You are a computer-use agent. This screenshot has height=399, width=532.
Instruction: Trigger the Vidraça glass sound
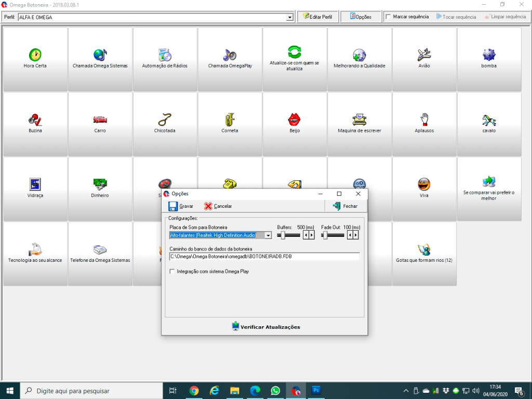point(35,189)
